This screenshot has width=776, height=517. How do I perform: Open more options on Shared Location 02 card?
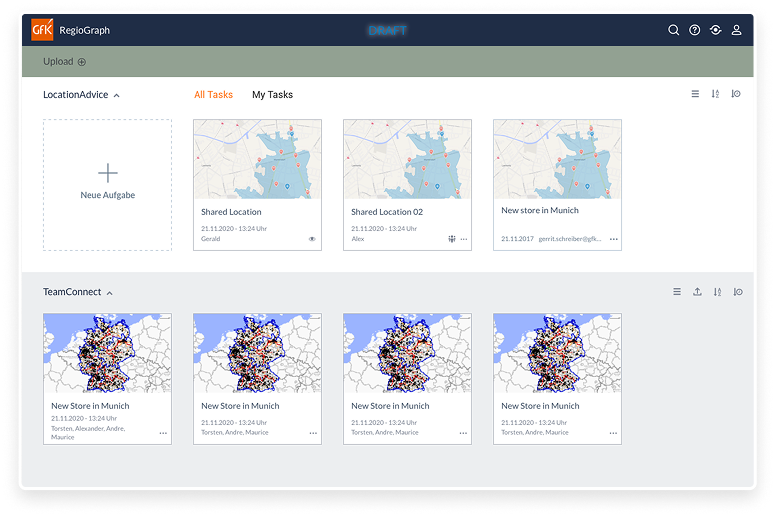pos(464,240)
